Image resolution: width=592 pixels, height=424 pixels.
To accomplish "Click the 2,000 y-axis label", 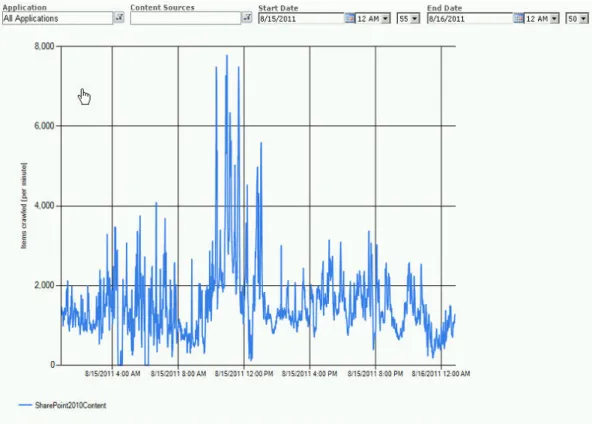I will click(45, 285).
